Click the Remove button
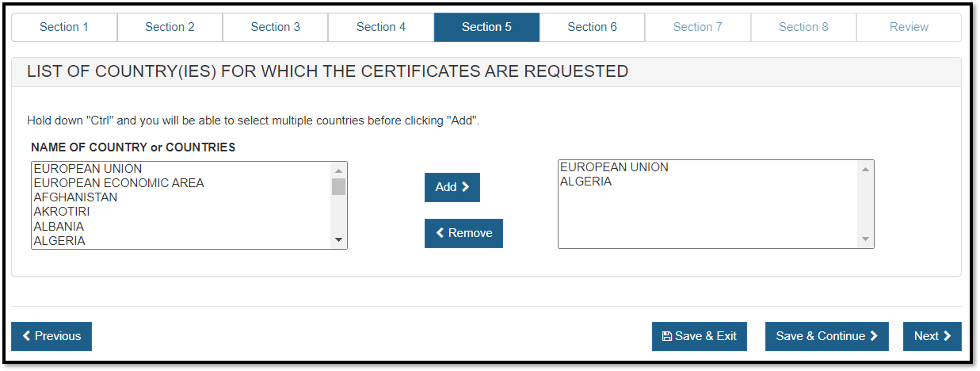980x371 pixels. pyautogui.click(x=463, y=233)
